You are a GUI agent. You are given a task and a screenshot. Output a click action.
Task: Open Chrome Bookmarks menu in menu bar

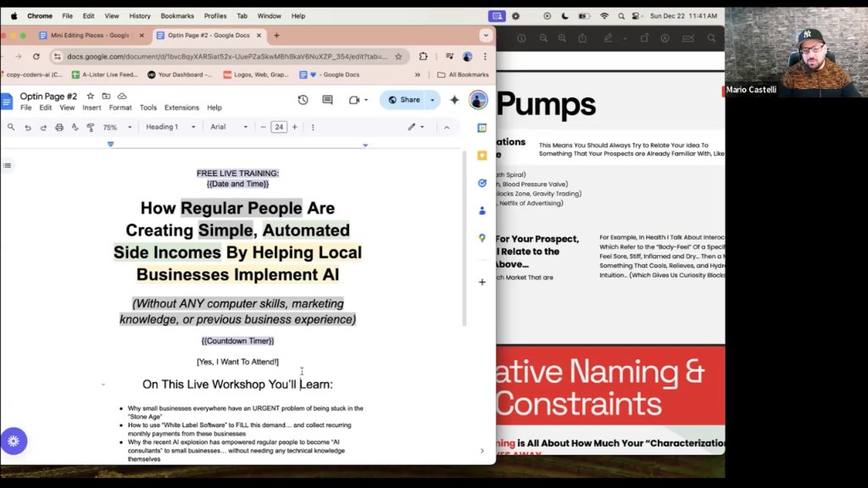click(177, 16)
